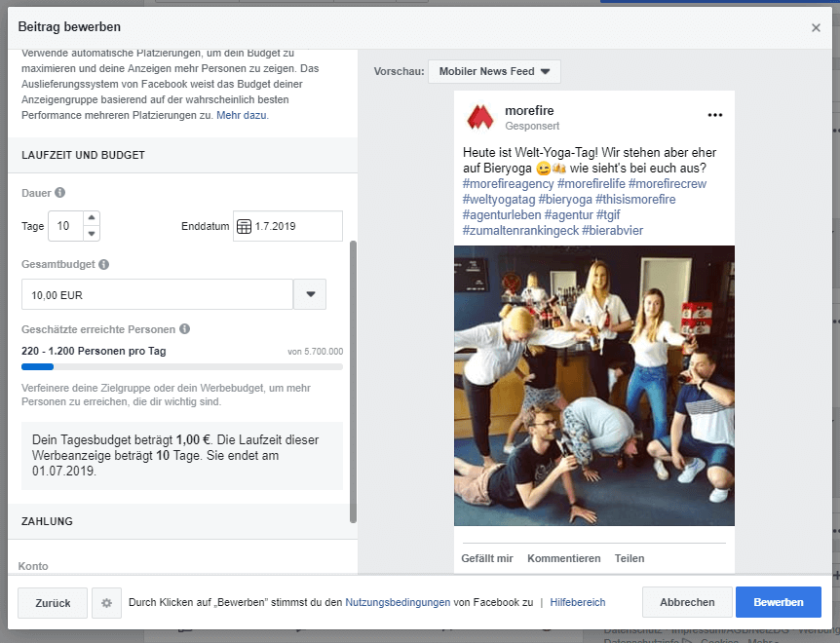Click the #zumaltenrankingeck hashtag
Image resolution: width=840 pixels, height=643 pixels.
[520, 230]
